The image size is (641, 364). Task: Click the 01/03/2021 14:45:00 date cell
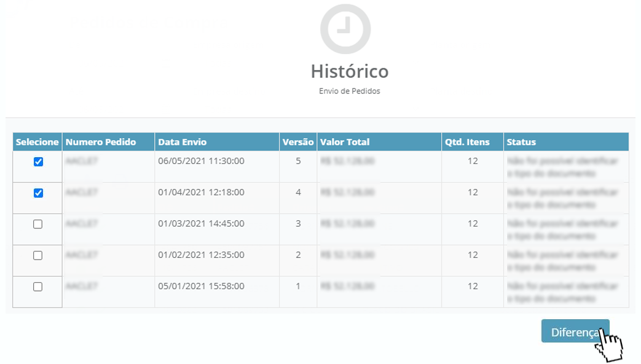(x=201, y=224)
